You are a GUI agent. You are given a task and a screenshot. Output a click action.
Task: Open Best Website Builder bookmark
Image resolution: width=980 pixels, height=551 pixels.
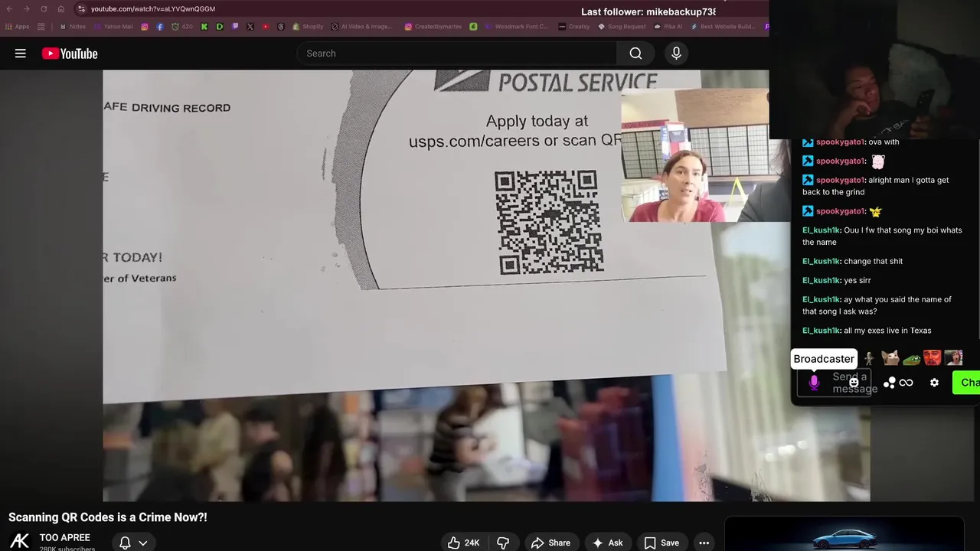(724, 27)
